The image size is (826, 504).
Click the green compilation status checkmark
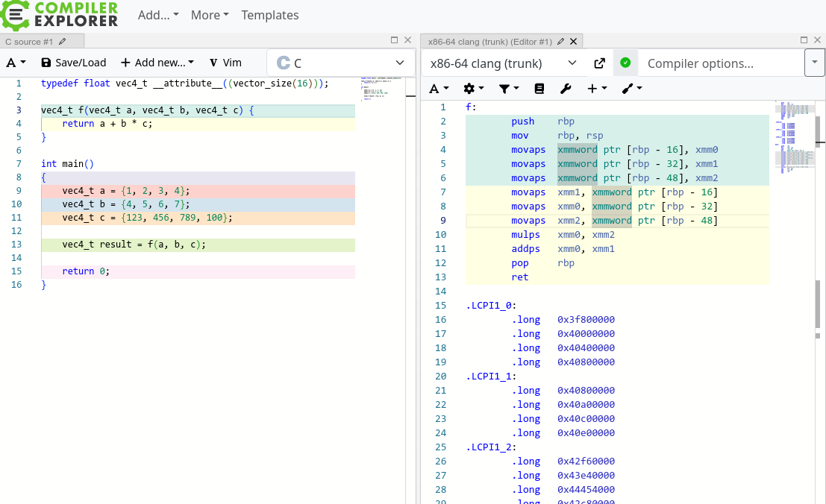click(625, 63)
